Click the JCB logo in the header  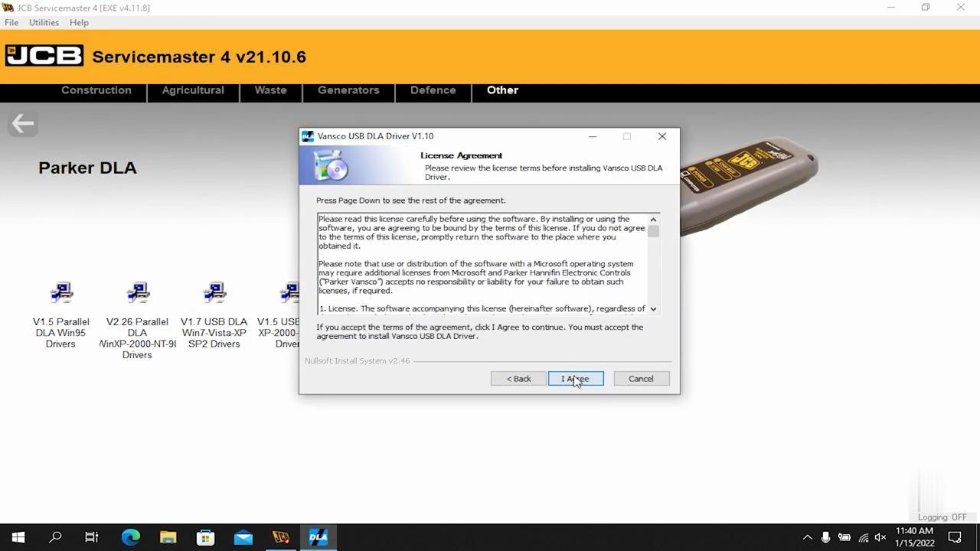[x=44, y=56]
